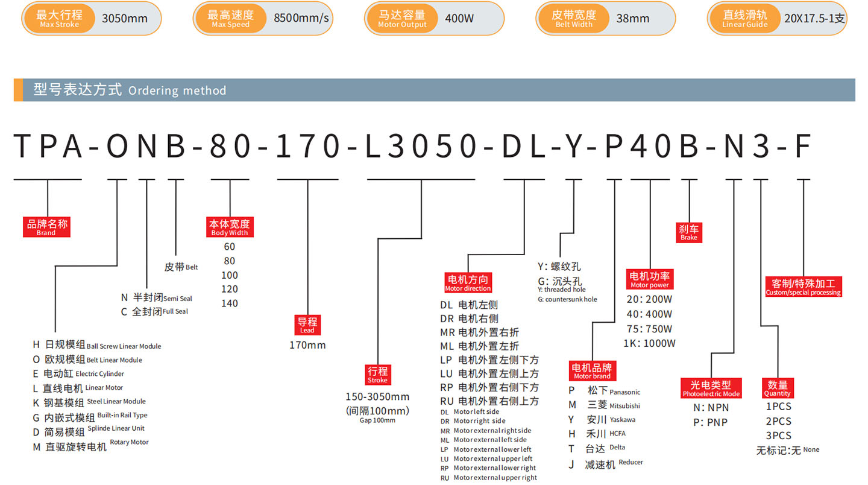868x485 pixels.
Task: Select the 1K: 1000W power row
Action: (650, 343)
